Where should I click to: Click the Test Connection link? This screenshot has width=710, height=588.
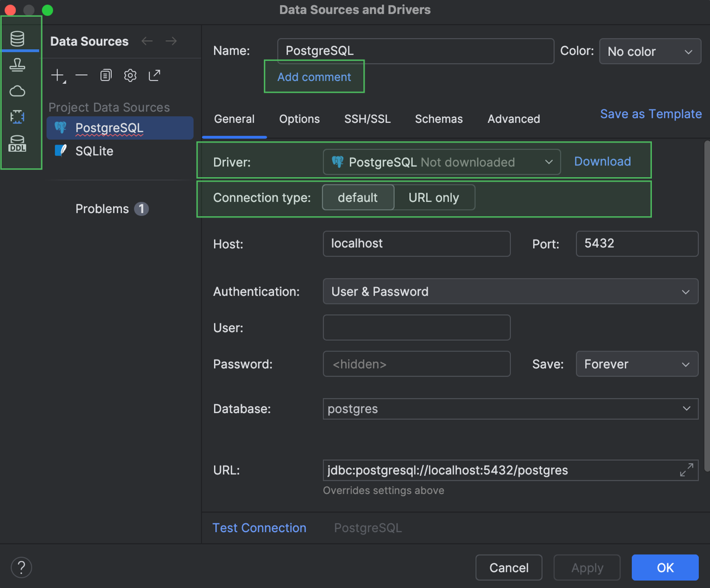[x=259, y=528]
